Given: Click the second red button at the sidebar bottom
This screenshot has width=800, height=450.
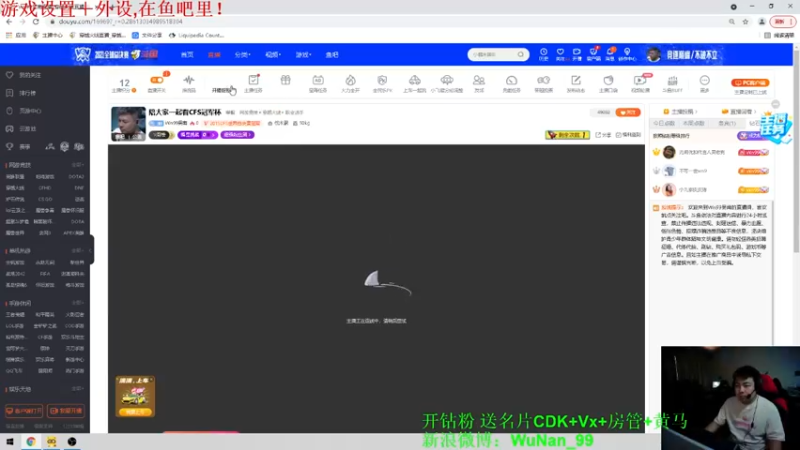Looking at the screenshot, I should click(66, 411).
